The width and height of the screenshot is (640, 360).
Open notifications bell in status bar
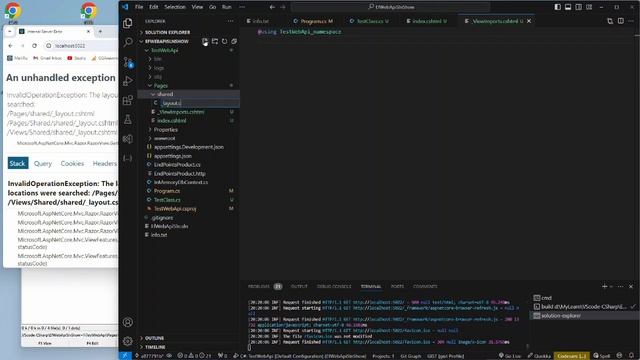(632, 356)
